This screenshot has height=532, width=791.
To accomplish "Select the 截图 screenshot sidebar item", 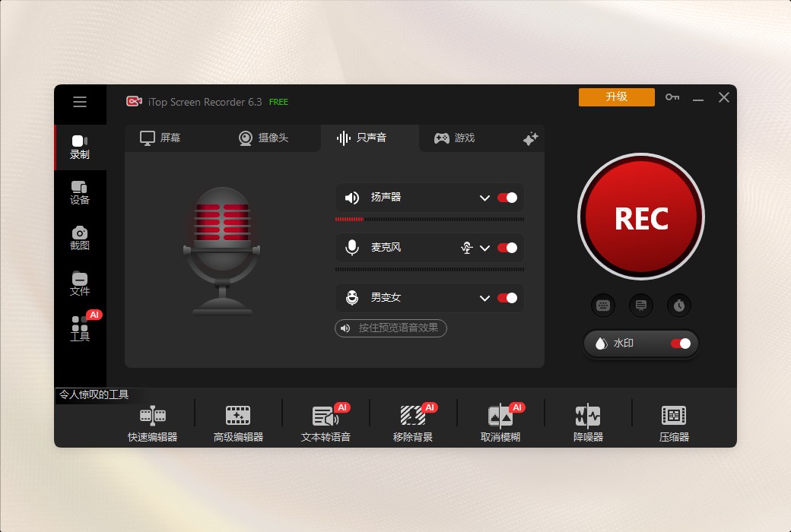I will tap(80, 239).
